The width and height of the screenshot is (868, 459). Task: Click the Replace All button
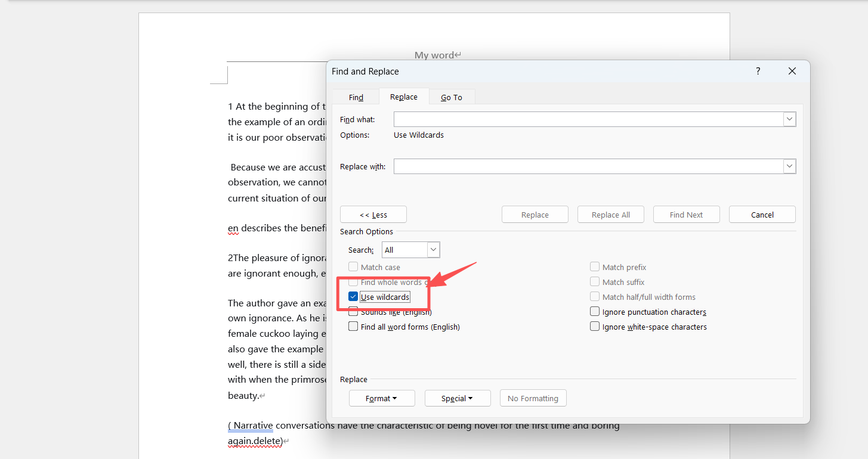pyautogui.click(x=611, y=215)
